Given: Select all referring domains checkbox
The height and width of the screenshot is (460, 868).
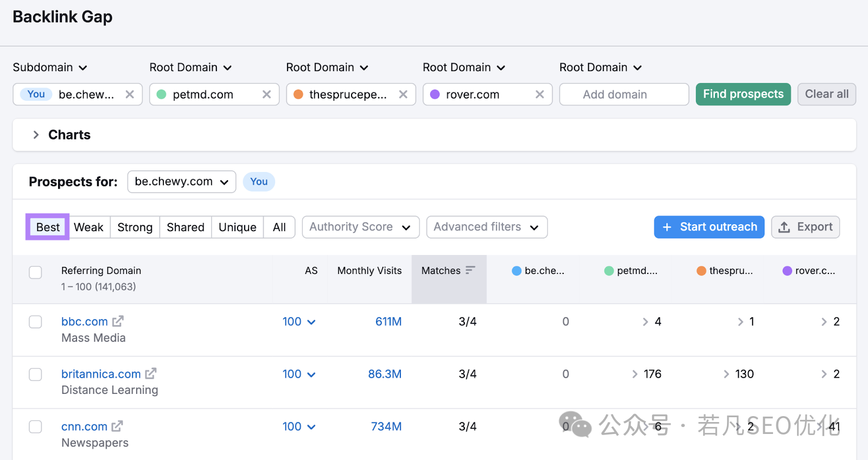Looking at the screenshot, I should [x=35, y=272].
